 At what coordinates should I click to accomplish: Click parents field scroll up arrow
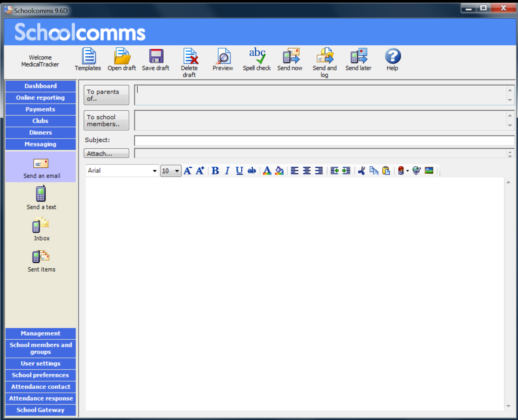510,90
